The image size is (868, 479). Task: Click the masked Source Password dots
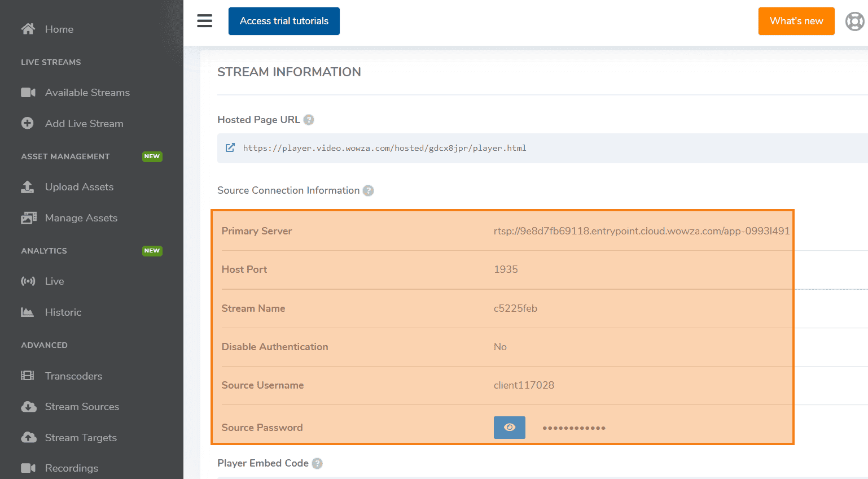[x=574, y=428]
